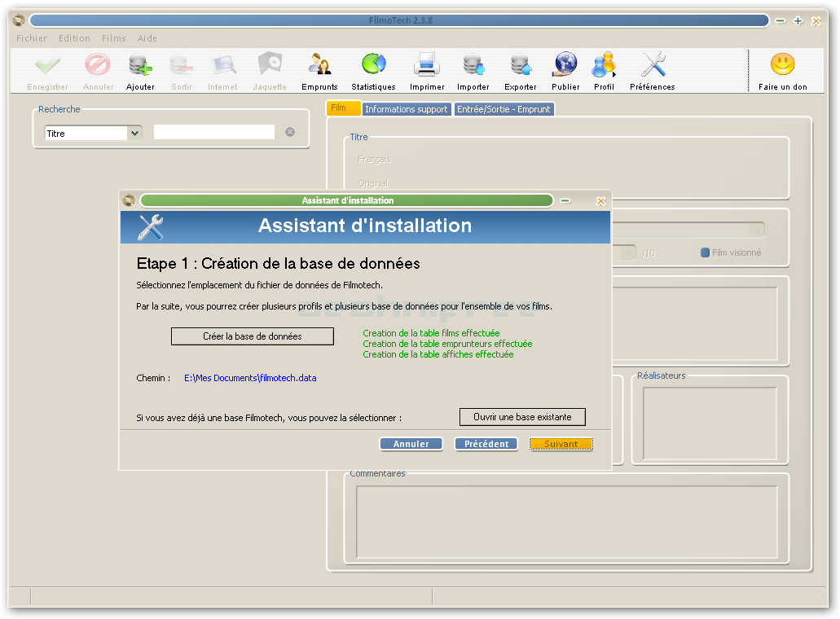840x619 pixels.
Task: Open Statistiques pie chart icon
Action: [373, 65]
